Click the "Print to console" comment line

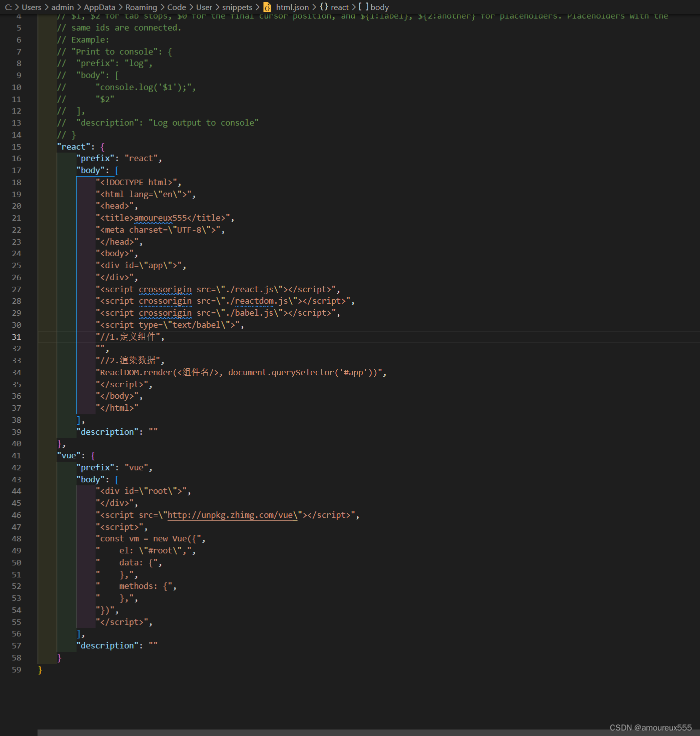tap(115, 52)
